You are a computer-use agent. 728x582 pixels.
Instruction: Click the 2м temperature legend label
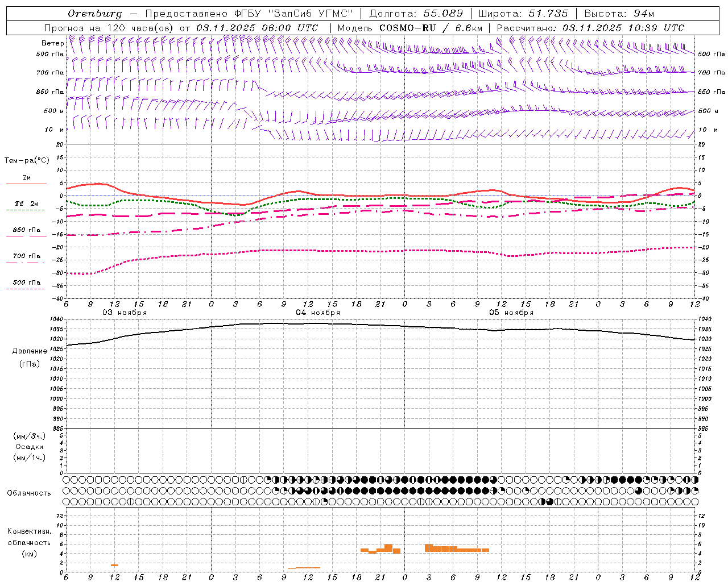[27, 177]
